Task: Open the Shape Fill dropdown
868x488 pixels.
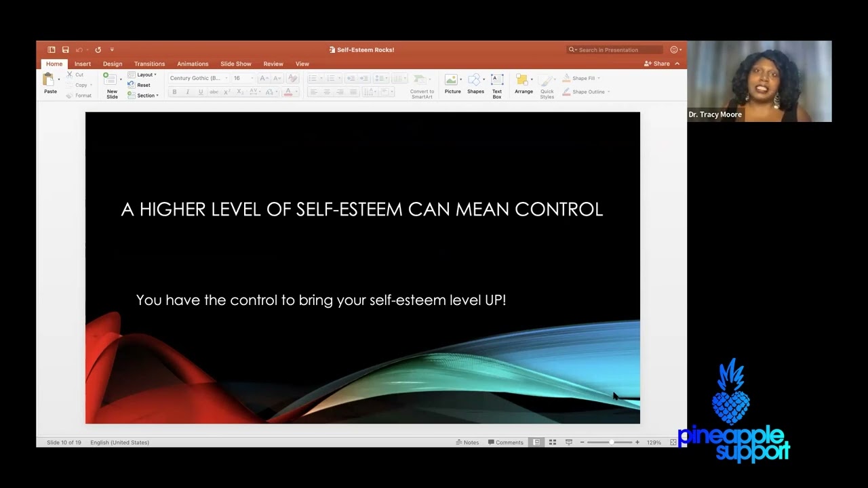Action: point(581,78)
